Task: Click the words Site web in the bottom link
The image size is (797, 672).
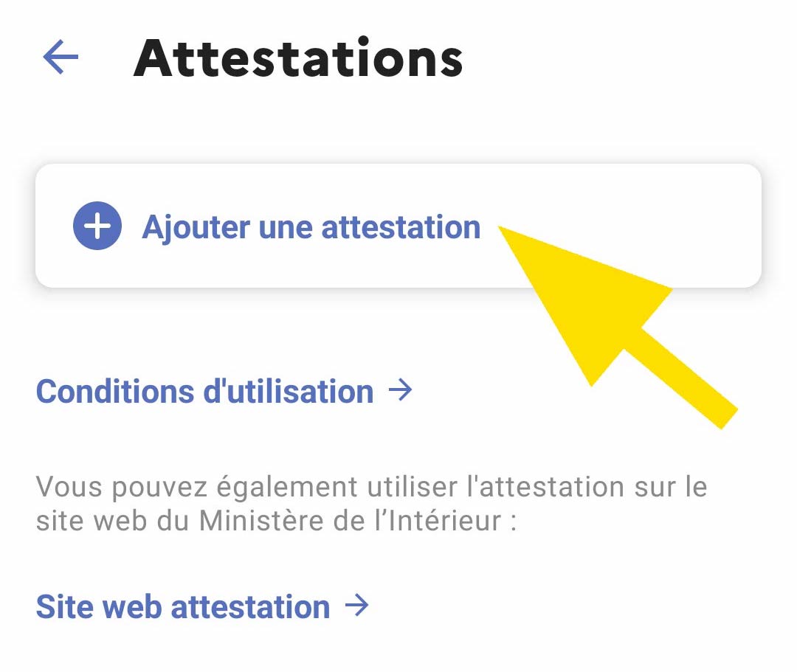Action: 99,606
